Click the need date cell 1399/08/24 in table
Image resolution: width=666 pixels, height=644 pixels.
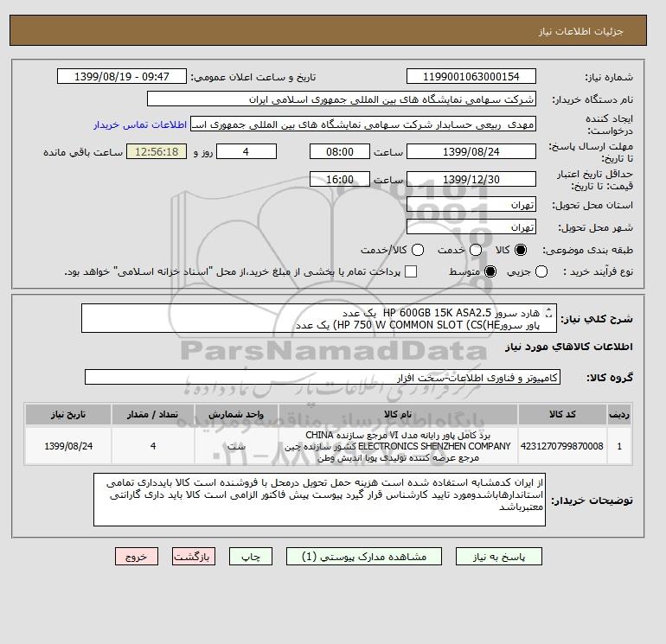(68, 446)
